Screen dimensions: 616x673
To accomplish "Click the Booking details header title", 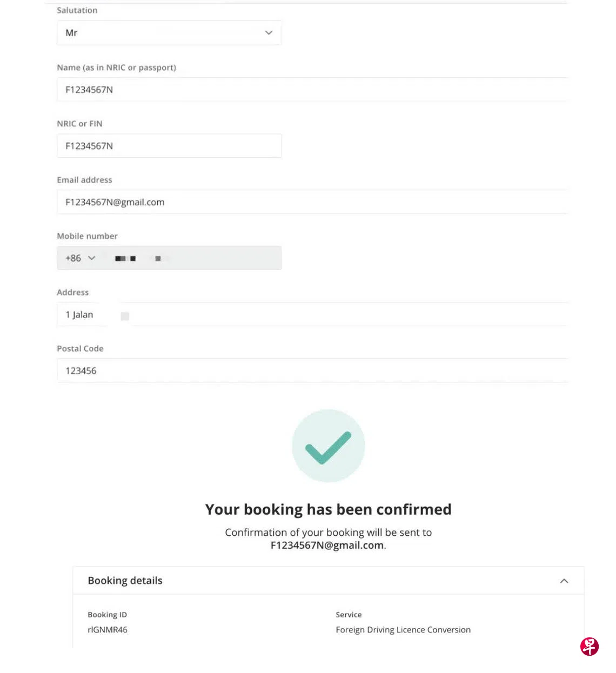I will pyautogui.click(x=125, y=581).
